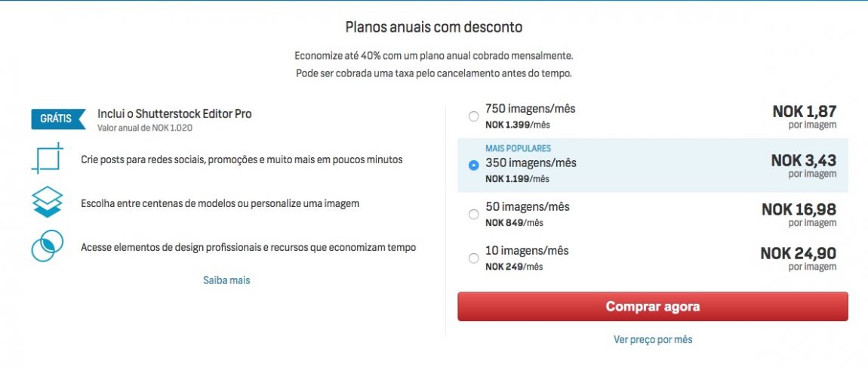This screenshot has height=368, width=868.
Task: Select the 50 imagens/mês radio button
Action: 473,215
